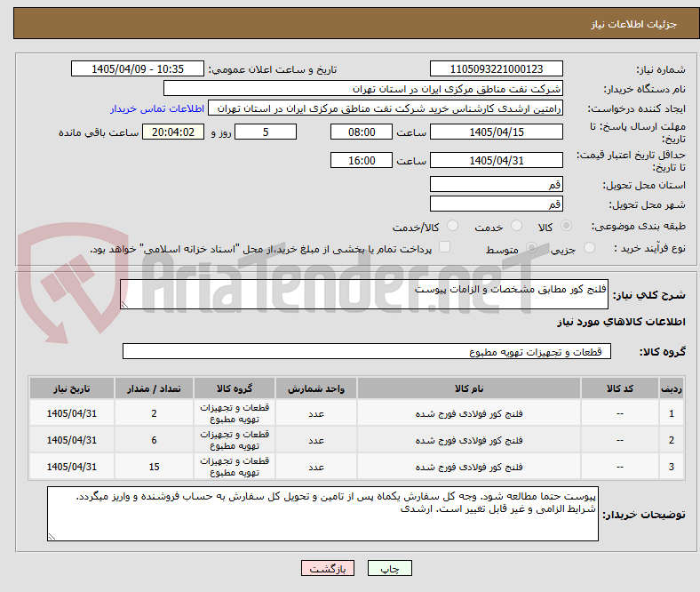Click quantity 6 in row 2

[x=154, y=440]
